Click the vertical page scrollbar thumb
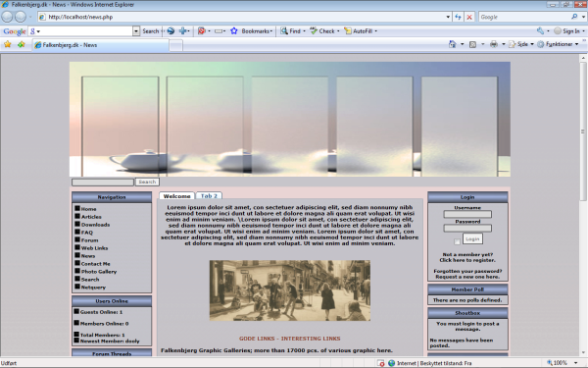Screen dimensions: 588x368 (x=583, y=131)
